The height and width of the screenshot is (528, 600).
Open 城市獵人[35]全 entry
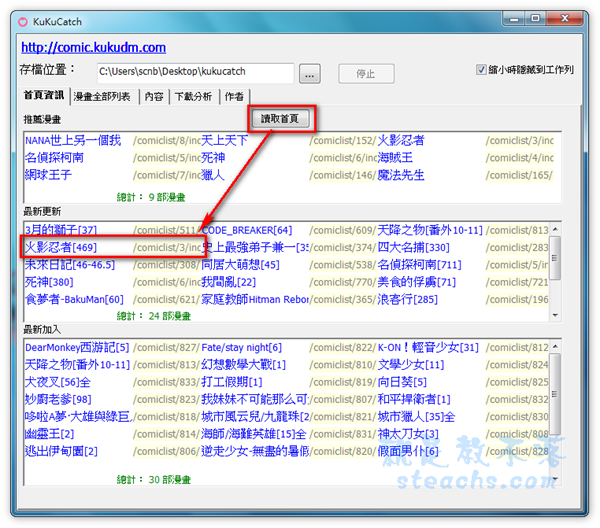(x=416, y=416)
